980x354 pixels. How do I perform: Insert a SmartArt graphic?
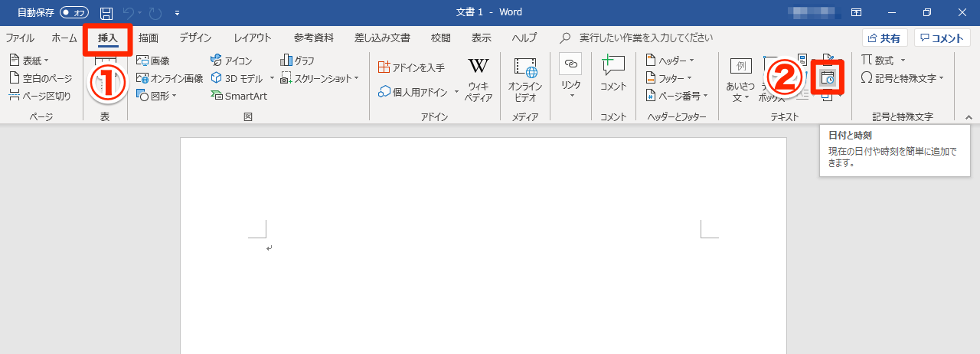pos(239,95)
